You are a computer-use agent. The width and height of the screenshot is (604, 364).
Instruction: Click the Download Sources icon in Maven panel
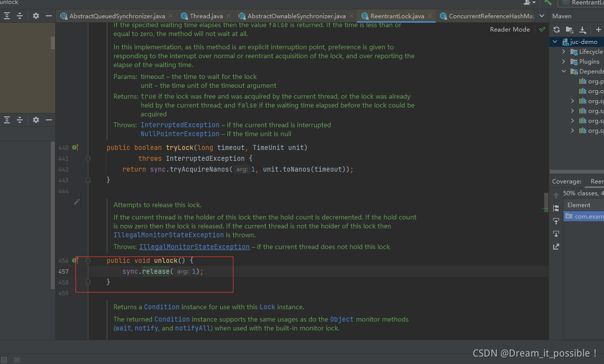583,30
